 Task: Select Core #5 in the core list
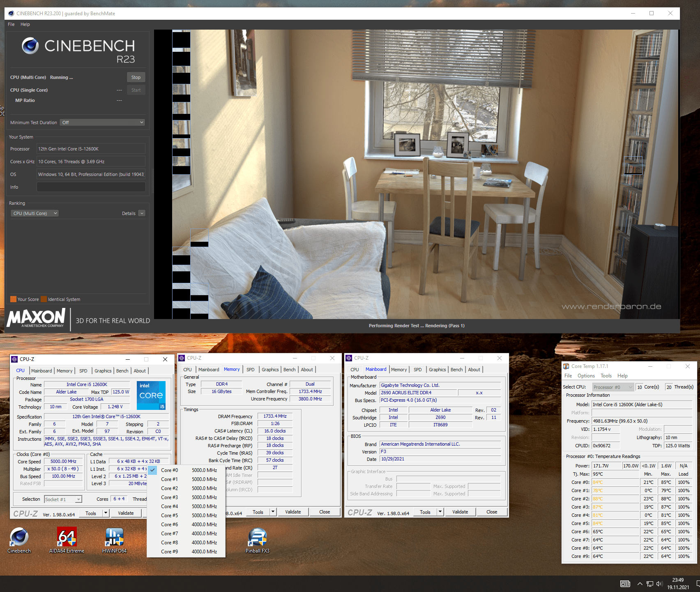186,515
